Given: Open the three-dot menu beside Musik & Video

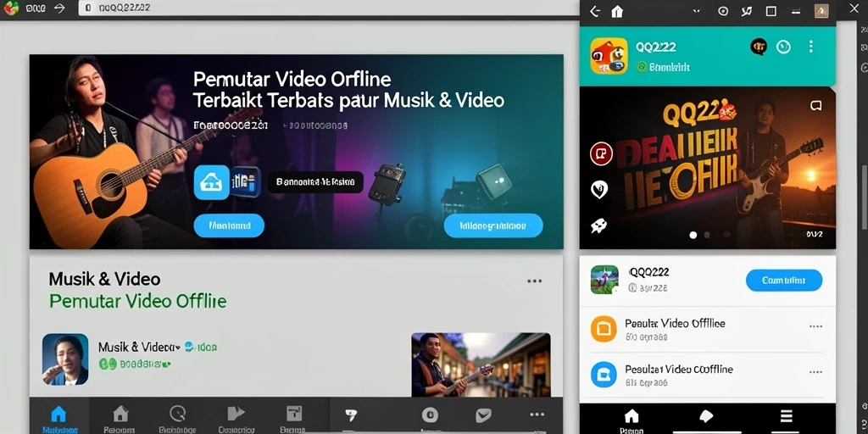Looking at the screenshot, I should (534, 281).
